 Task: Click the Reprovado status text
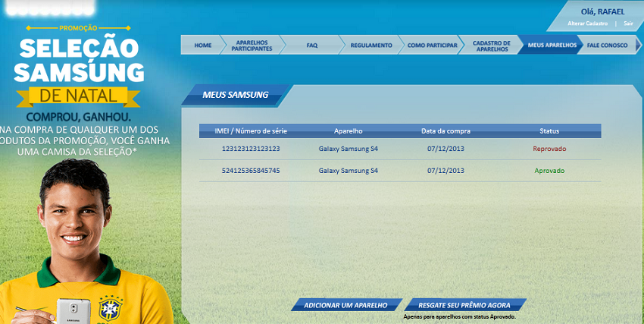pyautogui.click(x=549, y=149)
